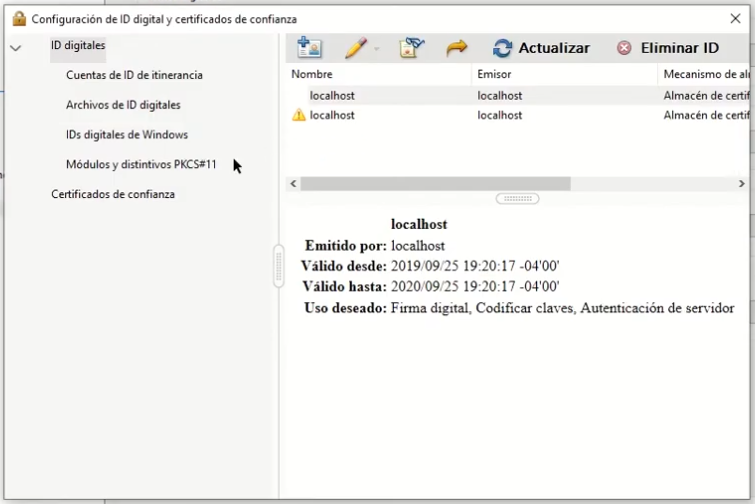Click the certificate details icon
The height and width of the screenshot is (504, 755).
point(412,48)
